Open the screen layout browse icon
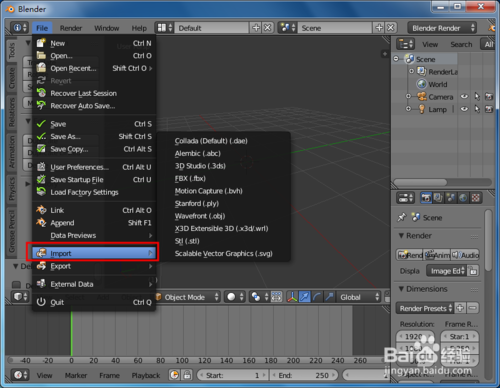Image resolution: width=500 pixels, height=388 pixels. click(165, 28)
